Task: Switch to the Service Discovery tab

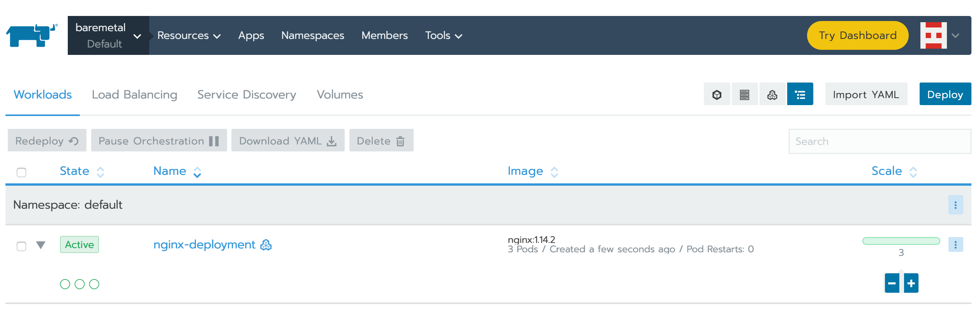Action: pyautogui.click(x=247, y=95)
